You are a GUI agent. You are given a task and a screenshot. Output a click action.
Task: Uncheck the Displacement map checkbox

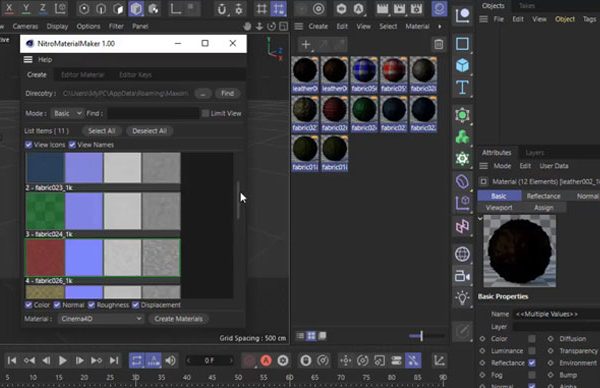click(135, 305)
